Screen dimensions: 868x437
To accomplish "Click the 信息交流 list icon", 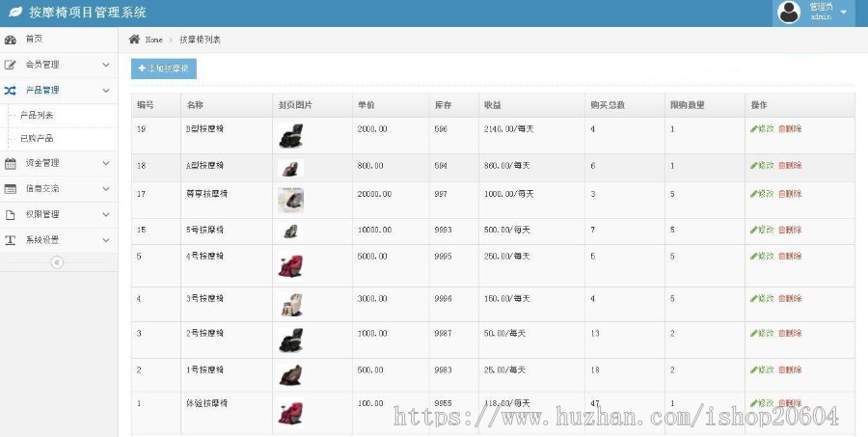I will 10,189.
